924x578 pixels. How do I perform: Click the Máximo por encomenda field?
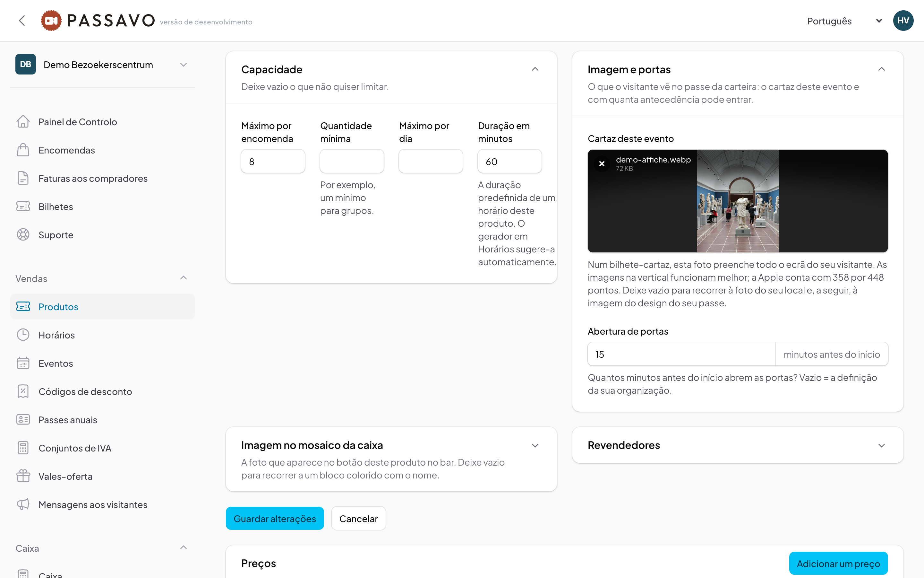point(273,161)
